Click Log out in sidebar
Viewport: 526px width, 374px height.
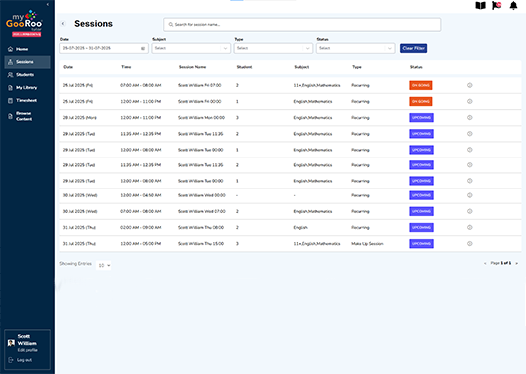click(x=20, y=360)
